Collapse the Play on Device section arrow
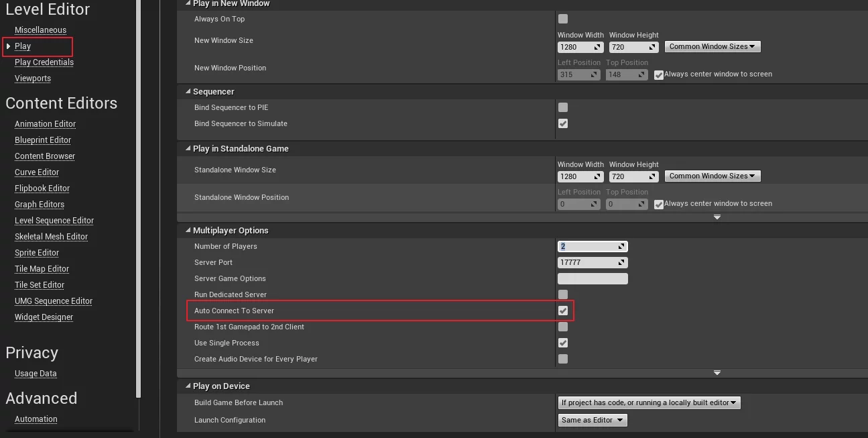Viewport: 868px width, 438px height. [187, 386]
